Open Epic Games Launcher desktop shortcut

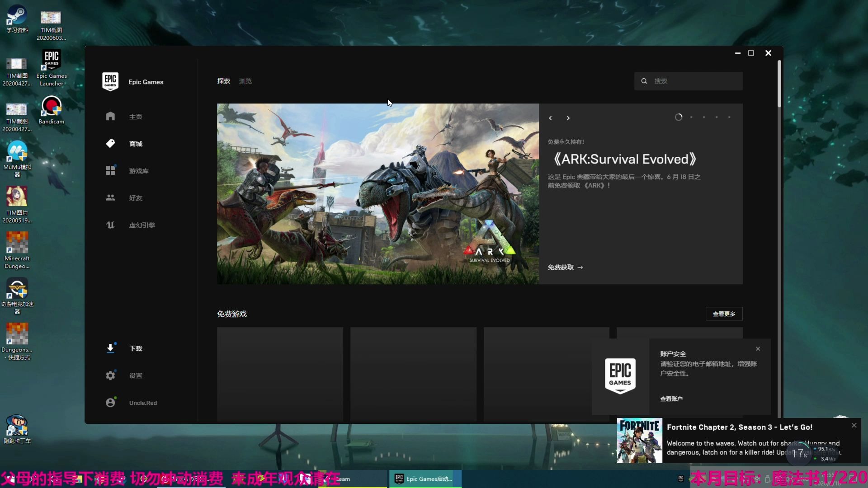tap(51, 68)
